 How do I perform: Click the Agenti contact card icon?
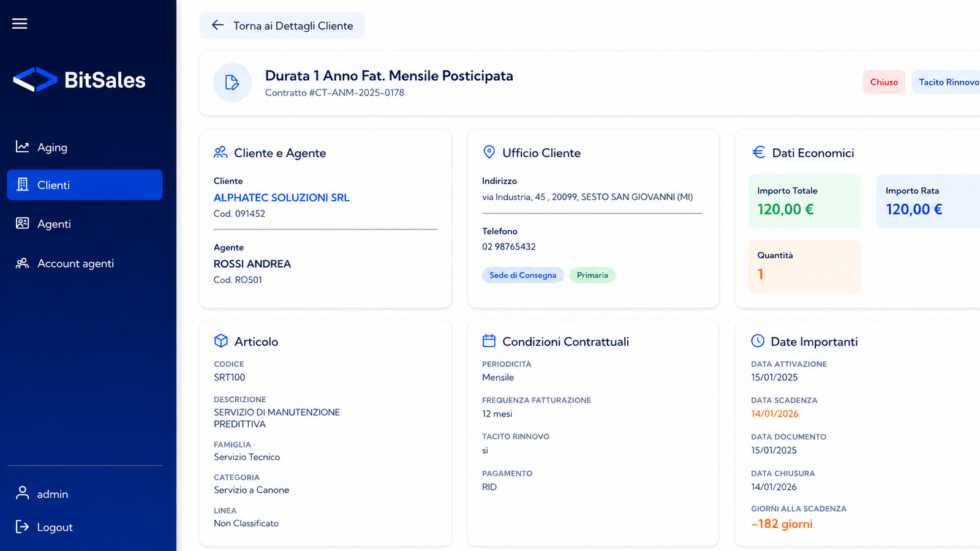point(23,223)
